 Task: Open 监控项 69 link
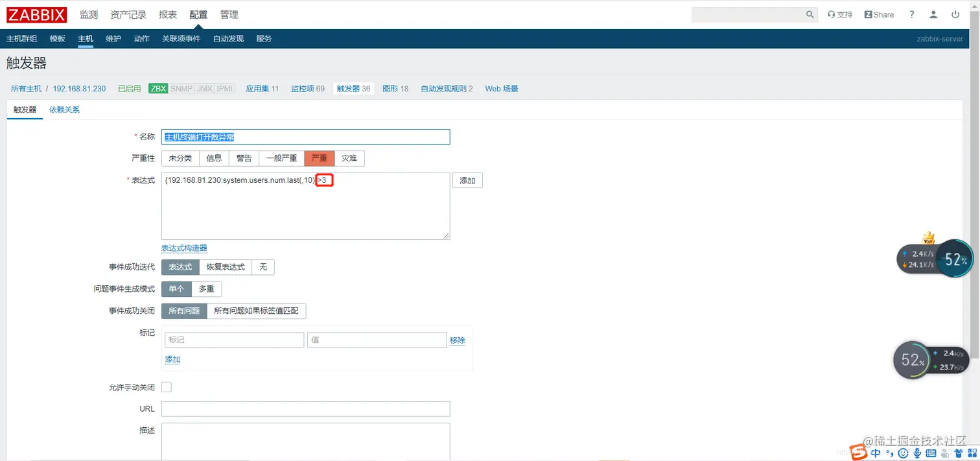308,89
